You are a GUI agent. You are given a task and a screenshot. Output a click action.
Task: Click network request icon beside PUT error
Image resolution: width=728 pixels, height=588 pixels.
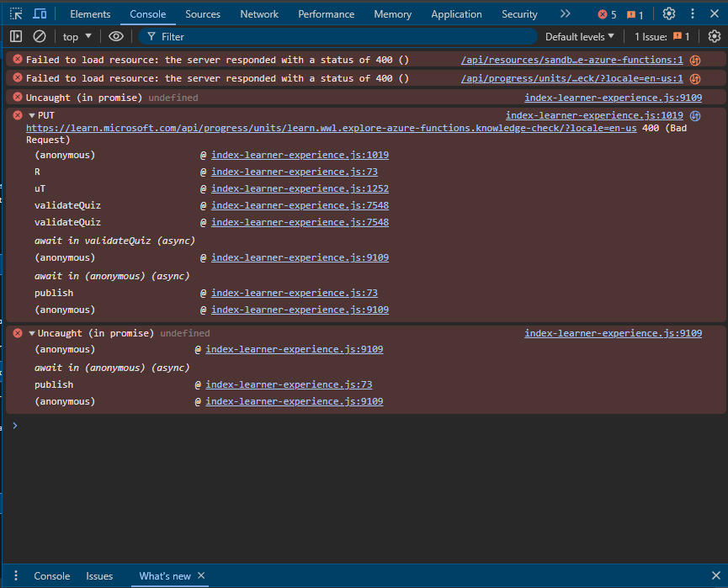click(x=695, y=115)
